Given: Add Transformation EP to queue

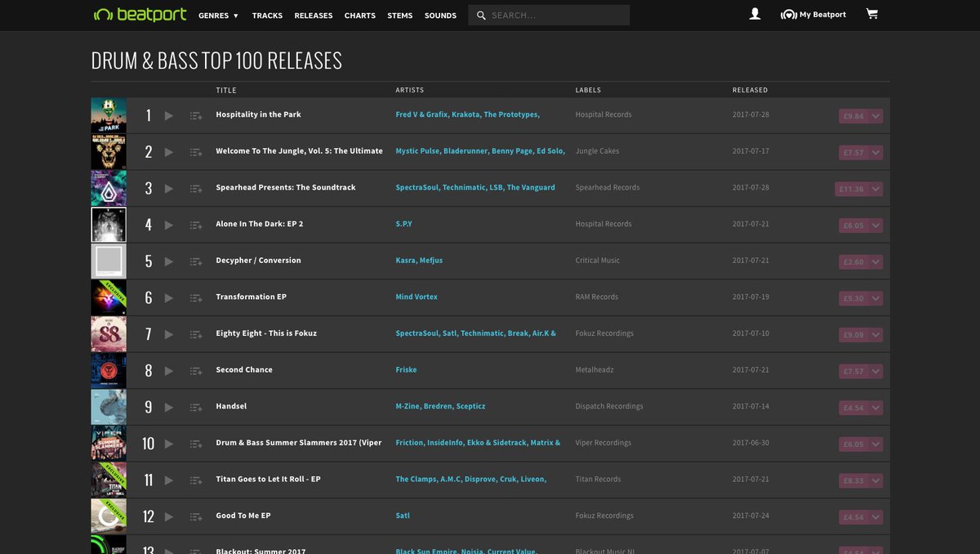Looking at the screenshot, I should click(196, 298).
